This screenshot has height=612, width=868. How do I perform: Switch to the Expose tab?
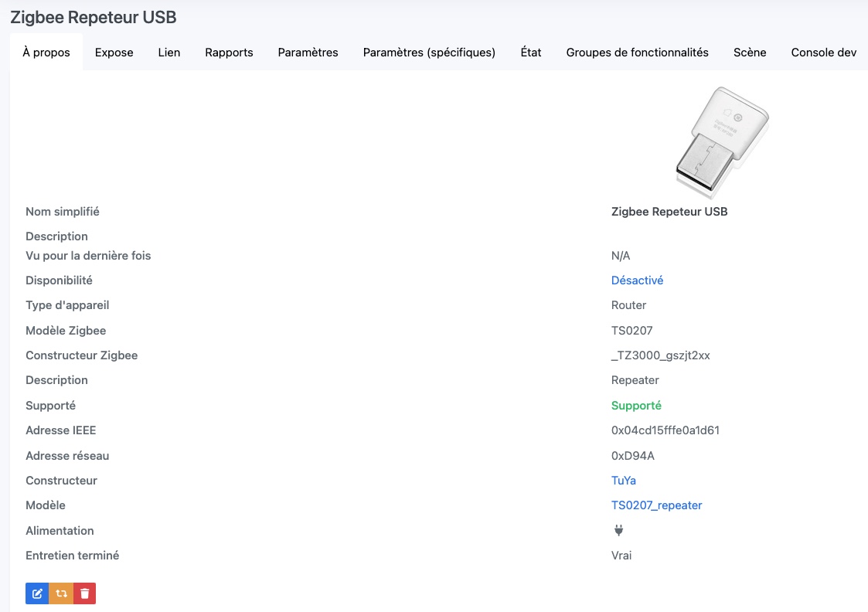[x=114, y=53]
